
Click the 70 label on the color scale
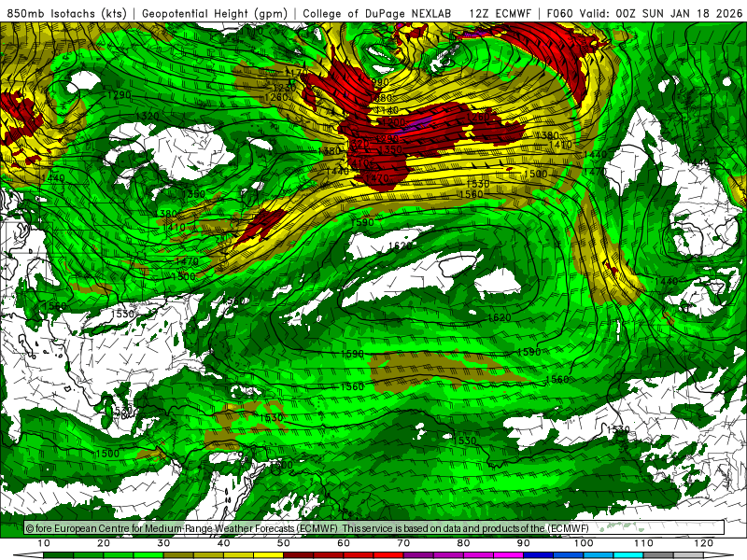(x=403, y=543)
